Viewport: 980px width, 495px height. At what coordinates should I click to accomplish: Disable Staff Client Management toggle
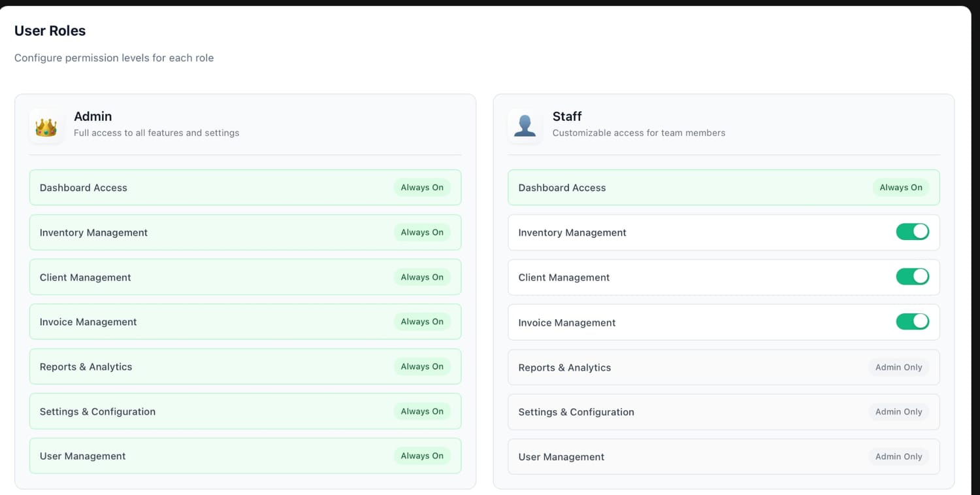(x=912, y=277)
